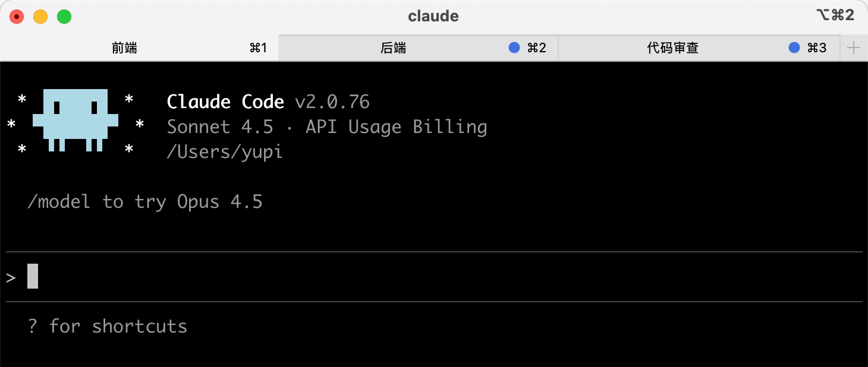Maximize the window with the green button
868x367 pixels.
click(64, 17)
